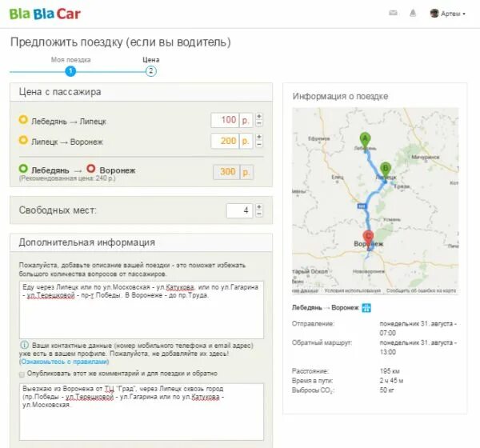Click map marker A at Лебедянь
The image size is (480, 448).
pyautogui.click(x=365, y=141)
